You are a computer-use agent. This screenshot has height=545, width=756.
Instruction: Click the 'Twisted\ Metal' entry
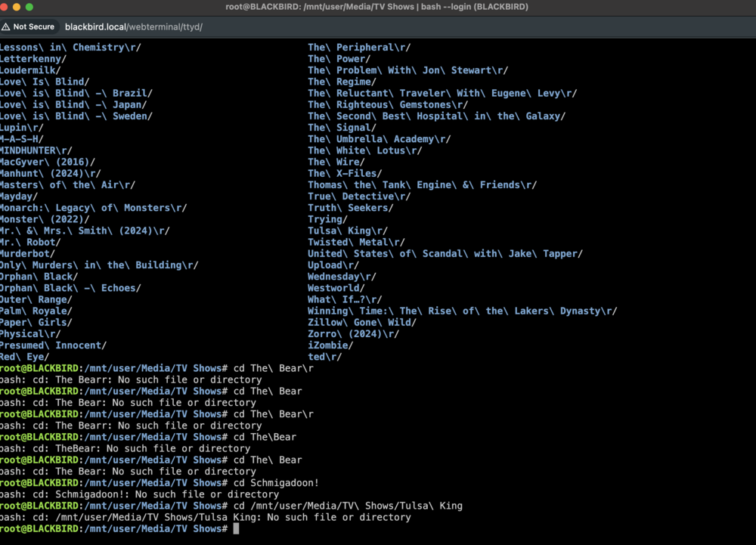[x=357, y=242]
